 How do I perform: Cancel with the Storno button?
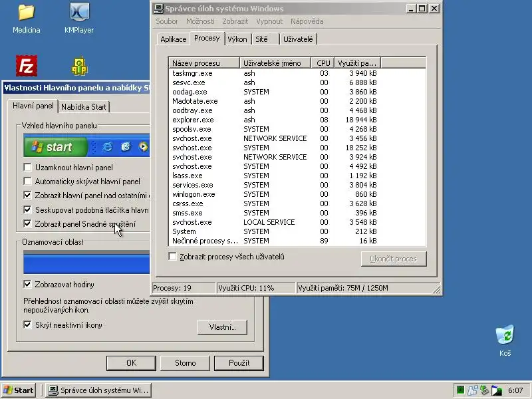coord(186,363)
